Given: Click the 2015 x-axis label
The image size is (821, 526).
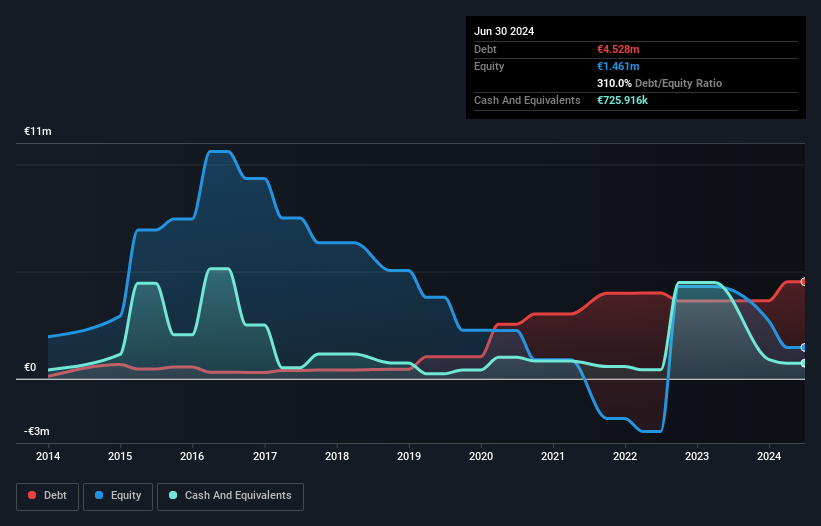Looking at the screenshot, I should [x=120, y=456].
